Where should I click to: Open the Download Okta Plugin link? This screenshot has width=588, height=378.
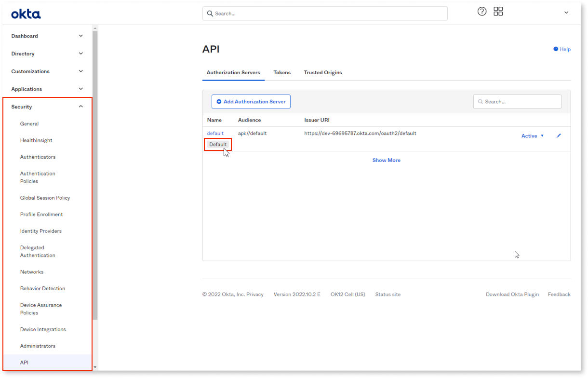click(512, 294)
